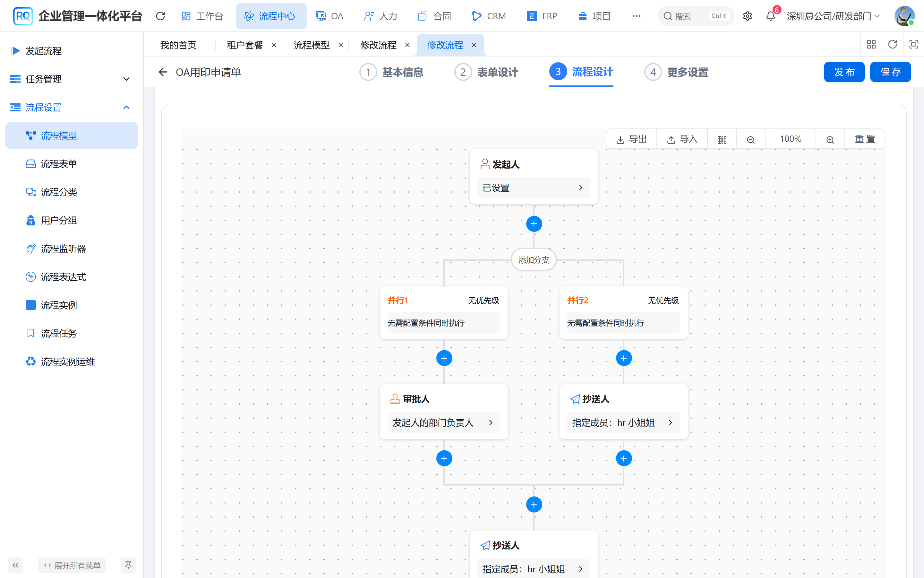Pin the sidebar menu icon
This screenshot has width=924, height=578.
pos(128,565)
